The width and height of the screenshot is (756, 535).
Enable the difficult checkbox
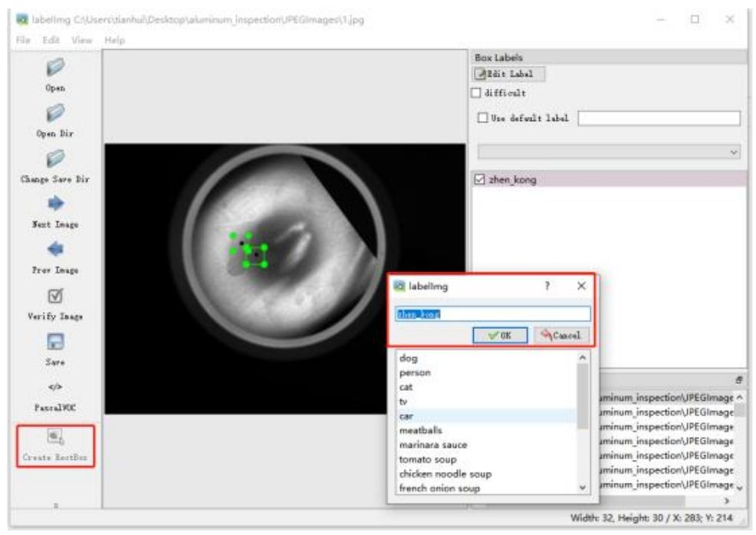click(477, 94)
